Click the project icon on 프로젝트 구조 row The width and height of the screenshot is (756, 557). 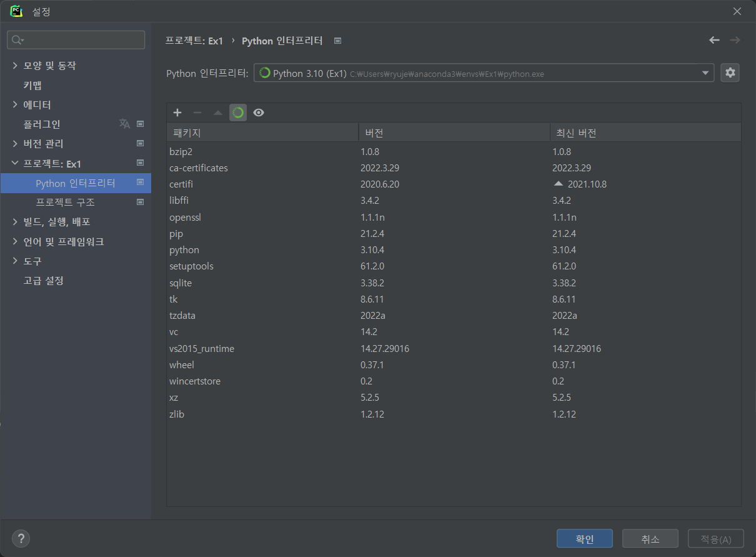(x=140, y=202)
